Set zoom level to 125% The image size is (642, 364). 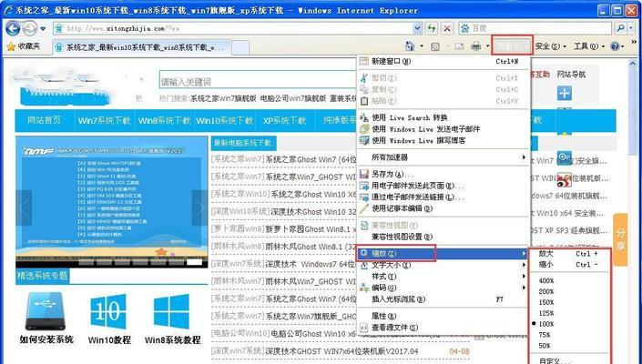pyautogui.click(x=569, y=313)
